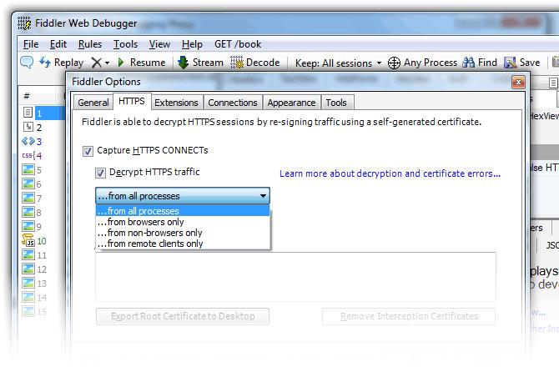Toggle the Decode toolbar button

(255, 63)
